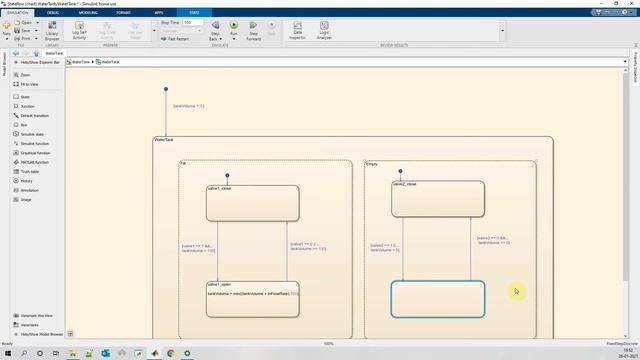Select the History junction palette item

pyautogui.click(x=22, y=181)
